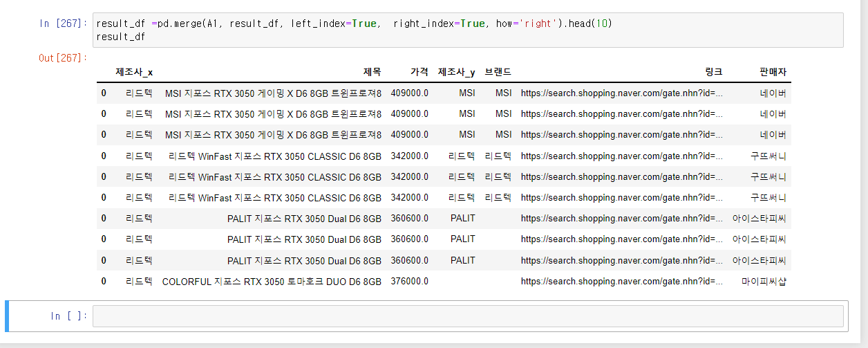
Task: Click the empty In [ ] prompt
Action: pos(69,316)
